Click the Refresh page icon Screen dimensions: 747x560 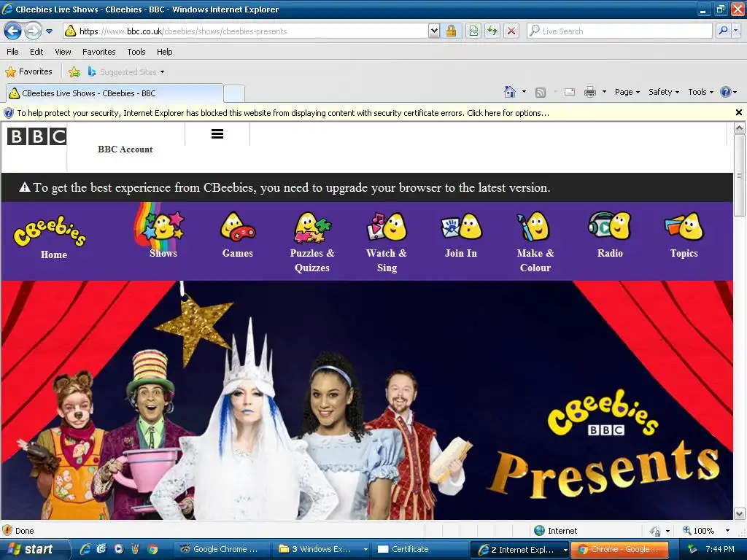[492, 31]
